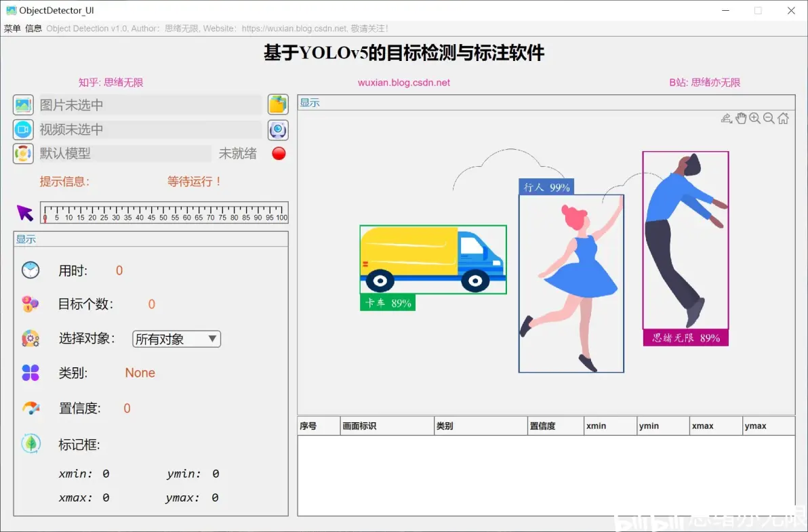Click the gauge icon by 置信度

(x=31, y=408)
